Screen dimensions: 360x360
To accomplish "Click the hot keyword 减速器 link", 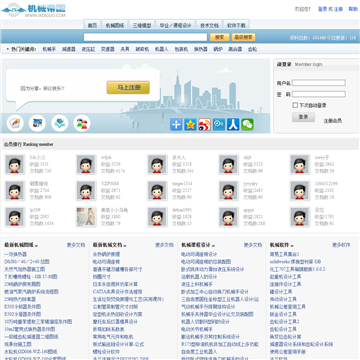I will [69, 49].
